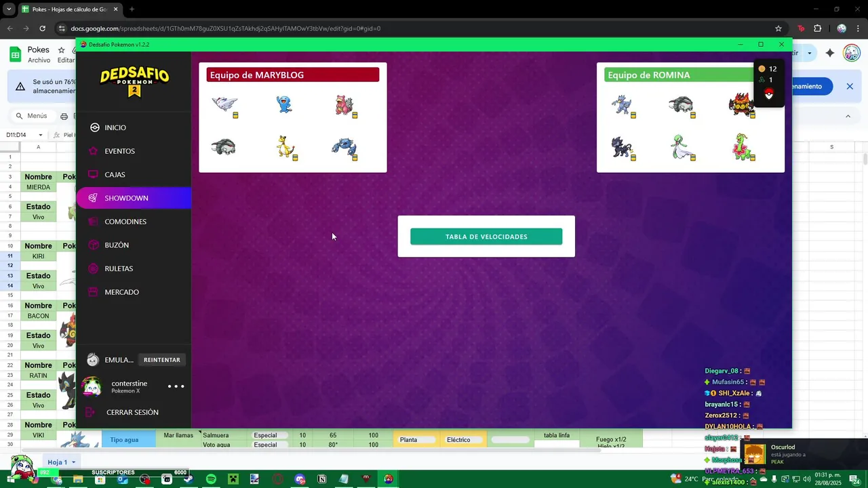Select Emboar in ROMINA's team
This screenshot has height=488, width=868.
(x=743, y=106)
